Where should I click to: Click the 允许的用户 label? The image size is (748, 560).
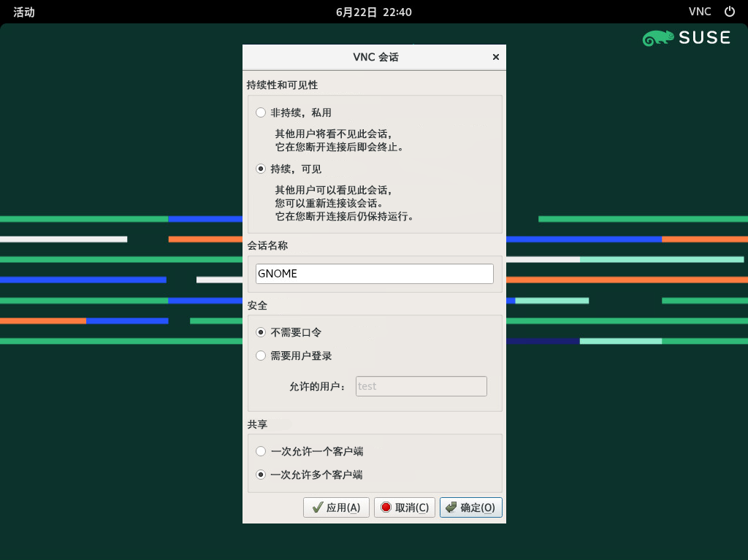[x=317, y=386]
